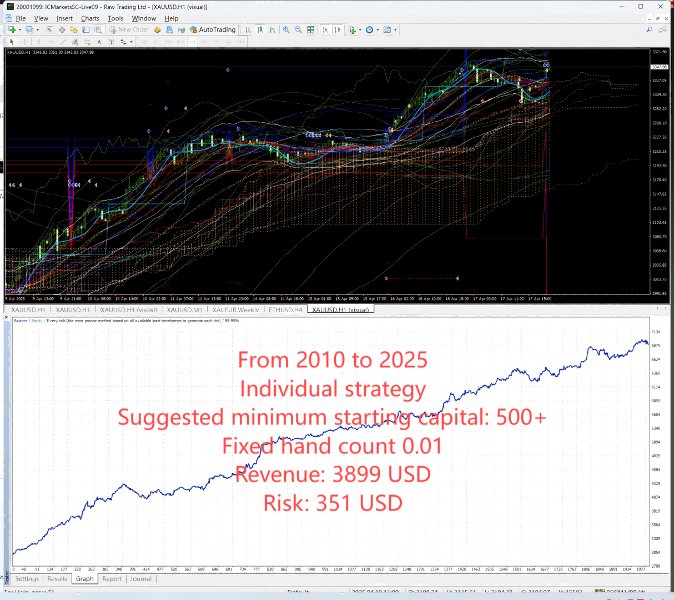The width and height of the screenshot is (674, 600).
Task: Tile chart windows icon
Action: coord(310,30)
